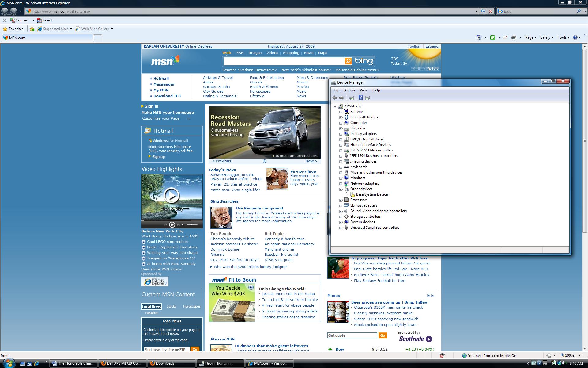Click Favorites button in IE
Viewport: 588px width, 368px height.
pyautogui.click(x=13, y=29)
